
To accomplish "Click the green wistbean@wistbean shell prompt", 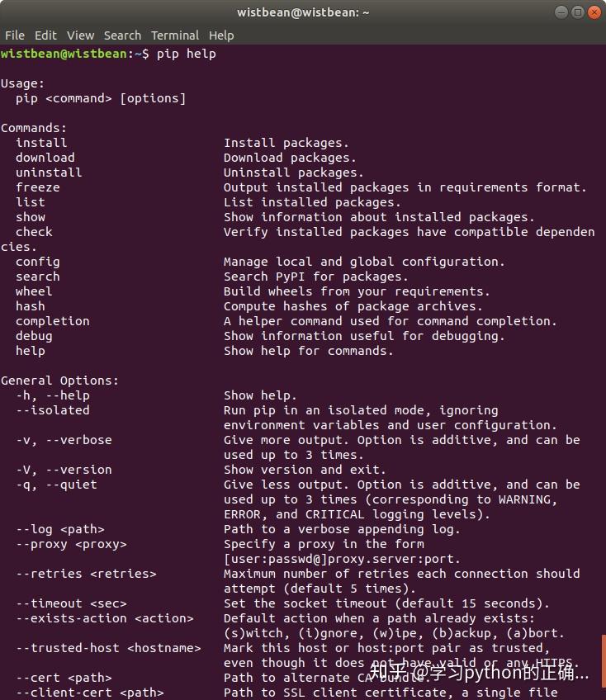I will tap(64, 54).
